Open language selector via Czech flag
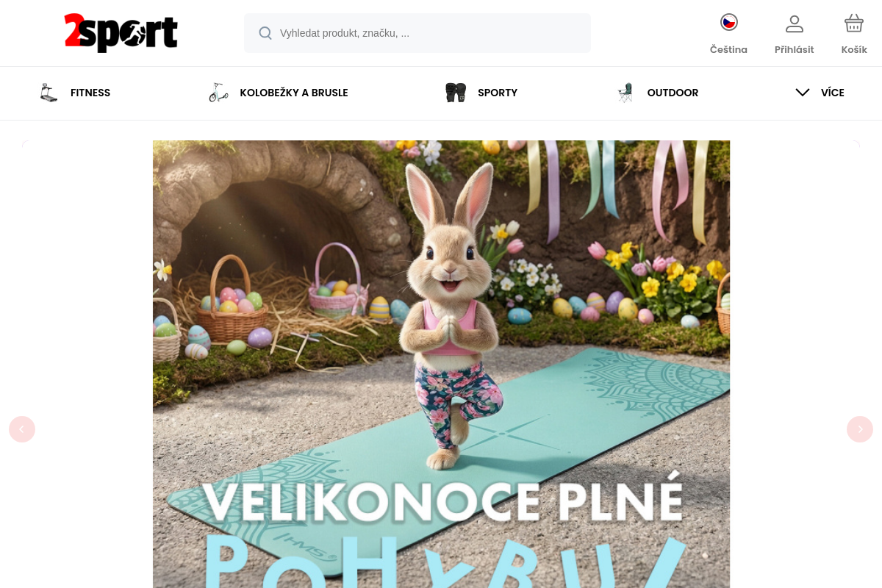The image size is (882, 588). tap(728, 23)
